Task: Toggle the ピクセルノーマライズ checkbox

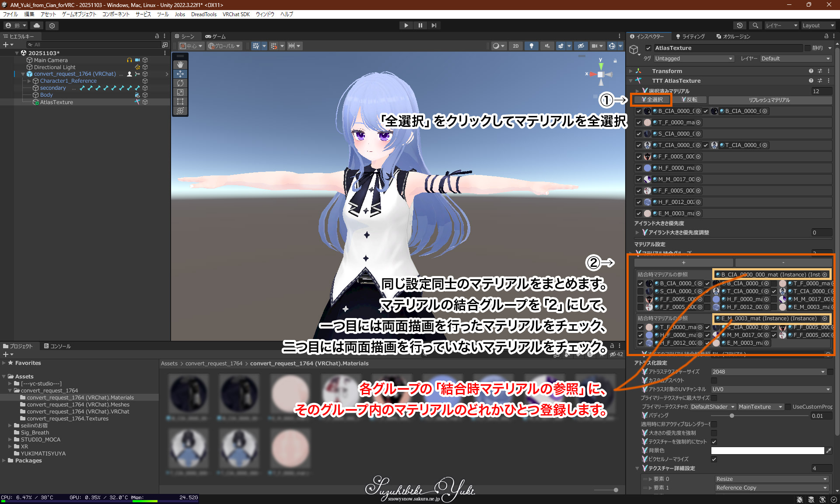Action: click(x=714, y=459)
